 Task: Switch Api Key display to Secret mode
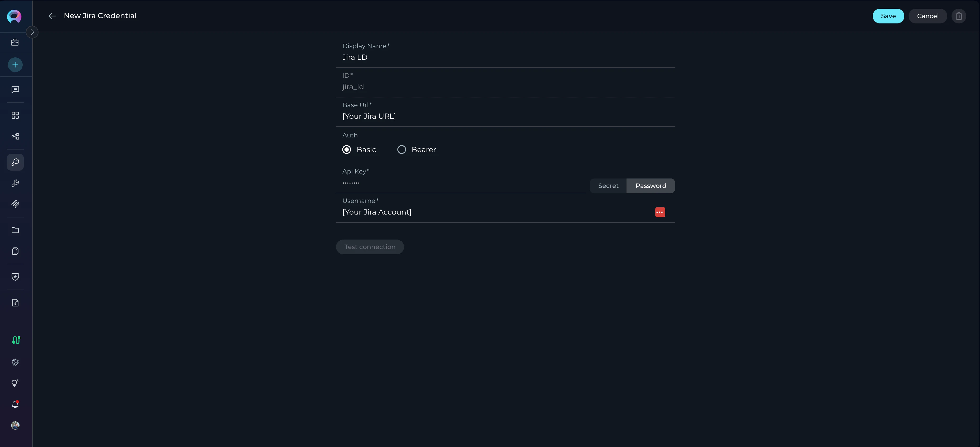click(x=608, y=186)
